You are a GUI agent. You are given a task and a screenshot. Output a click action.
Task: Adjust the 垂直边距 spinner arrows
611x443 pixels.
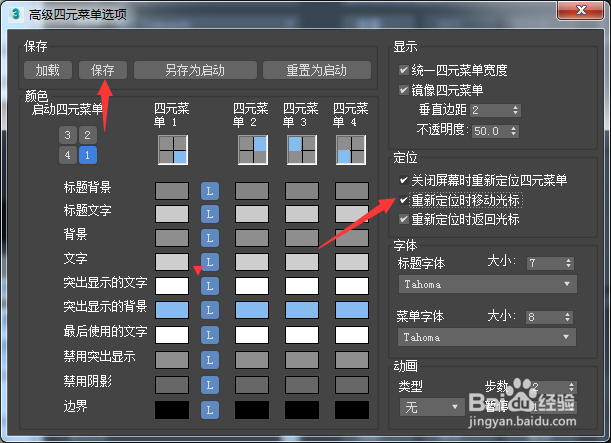516,110
